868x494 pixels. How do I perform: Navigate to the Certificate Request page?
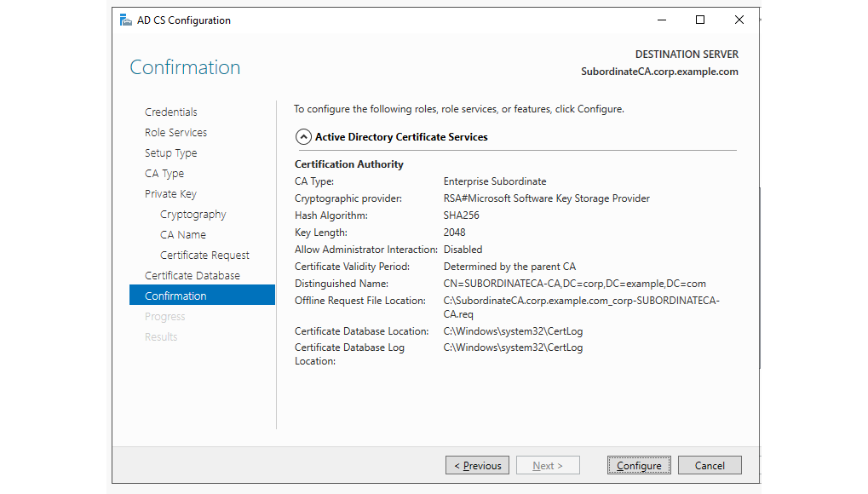coord(204,255)
